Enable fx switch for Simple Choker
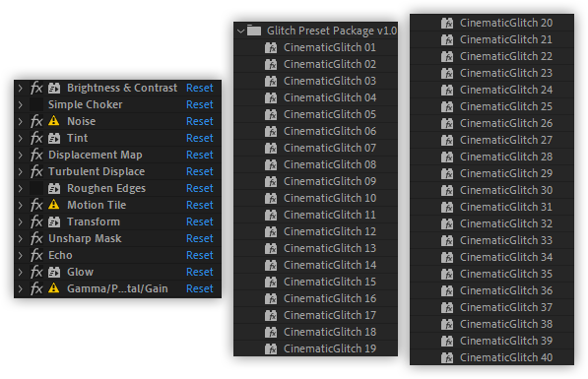The height and width of the screenshot is (379, 588). point(36,104)
